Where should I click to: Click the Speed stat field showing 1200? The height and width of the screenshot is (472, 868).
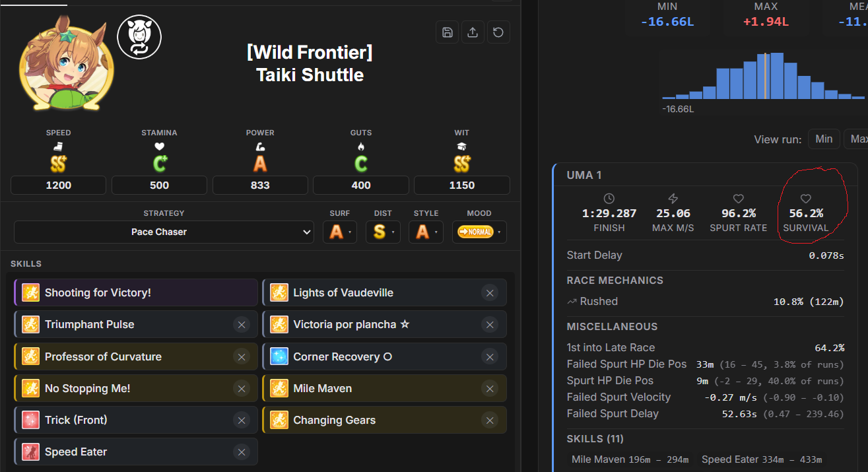(58, 185)
